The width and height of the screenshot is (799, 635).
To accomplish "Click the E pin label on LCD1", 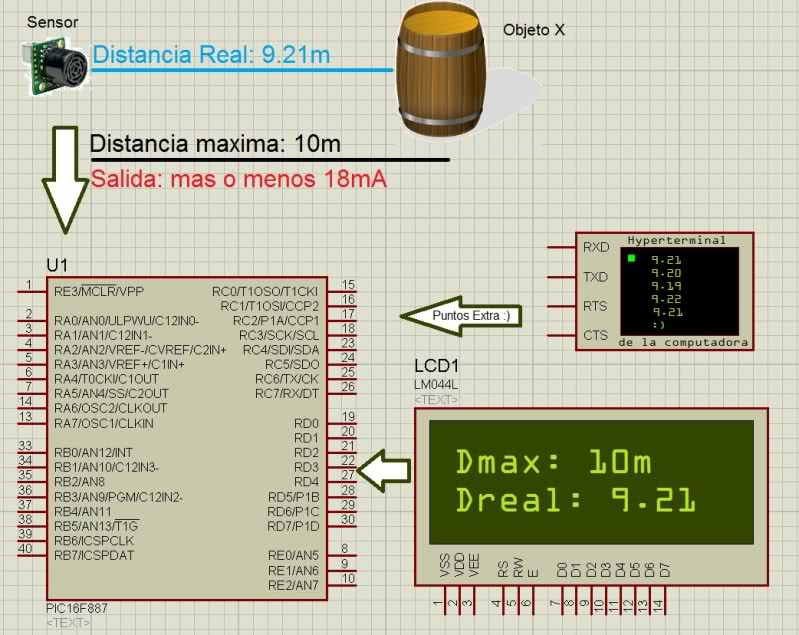I will tap(533, 573).
